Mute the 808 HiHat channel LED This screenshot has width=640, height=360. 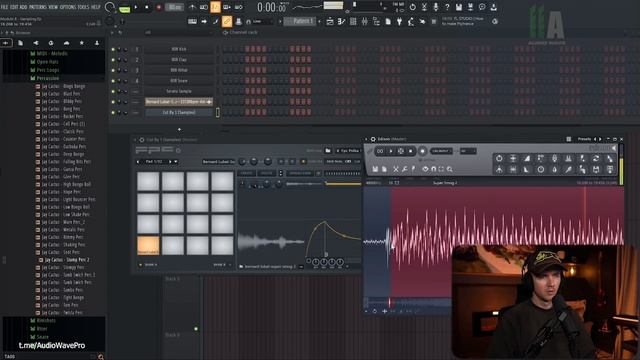tap(113, 70)
